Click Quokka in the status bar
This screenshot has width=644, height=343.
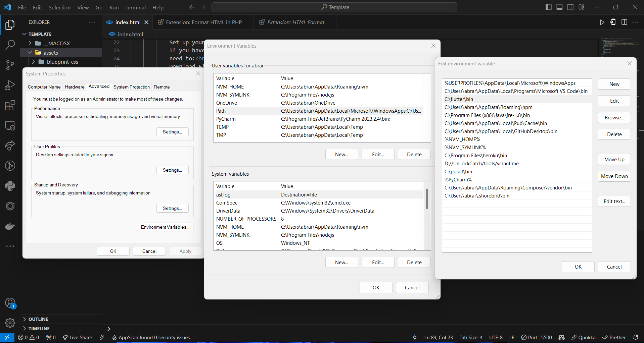tap(584, 337)
